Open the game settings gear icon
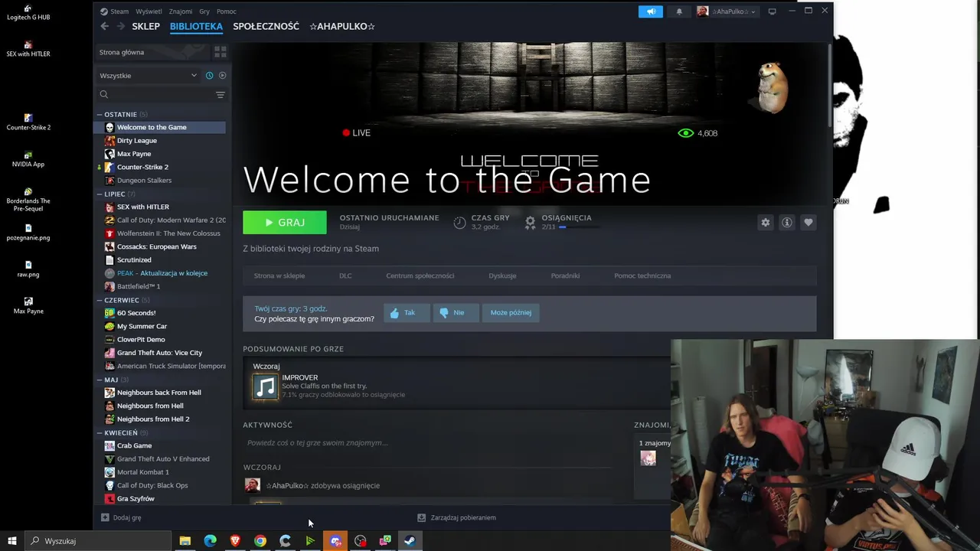 coord(765,222)
